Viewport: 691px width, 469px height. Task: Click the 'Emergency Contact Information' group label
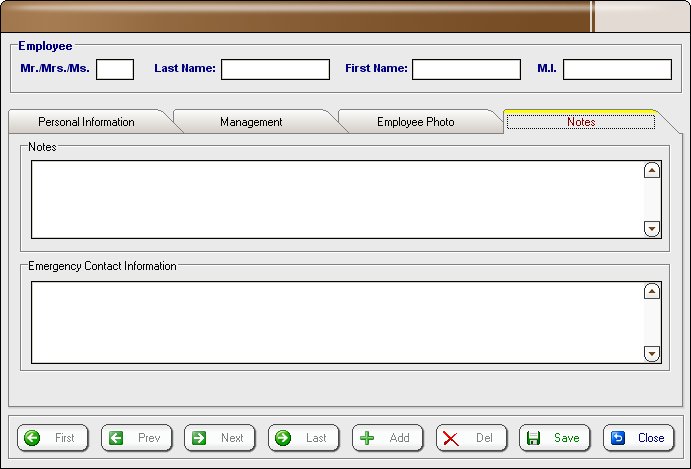(102, 266)
